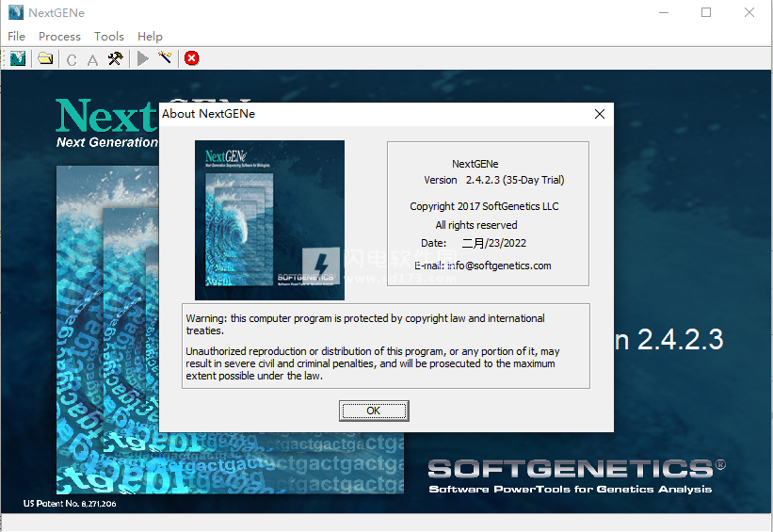Click the copyright warning paragraph
The height and width of the screenshot is (532, 773).
point(365,325)
